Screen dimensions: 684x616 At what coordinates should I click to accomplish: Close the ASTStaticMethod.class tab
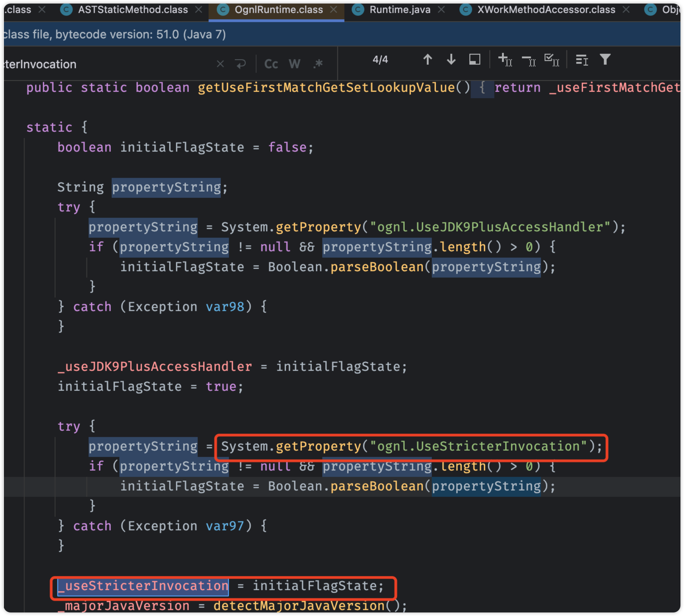point(199,10)
